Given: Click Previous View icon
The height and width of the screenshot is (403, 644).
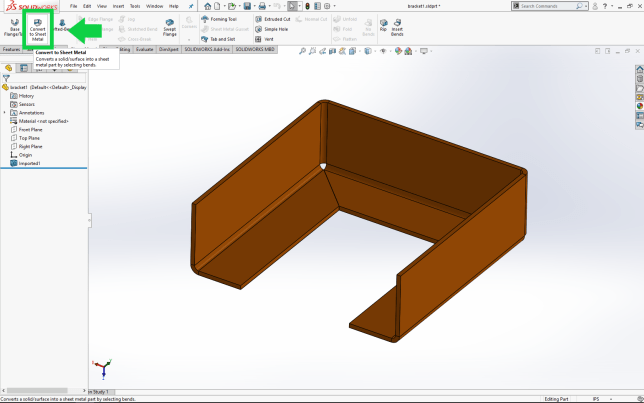Looking at the screenshot, I should coord(322,51).
